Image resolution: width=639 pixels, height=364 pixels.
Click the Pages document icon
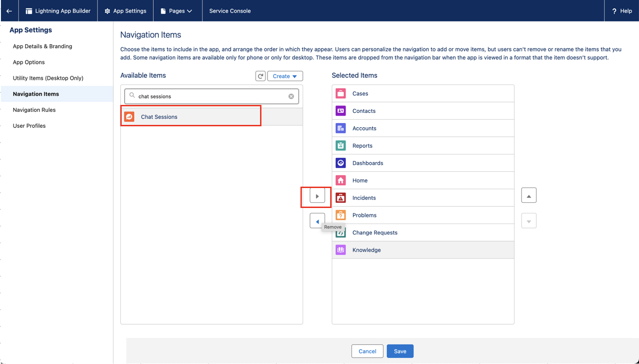(163, 11)
